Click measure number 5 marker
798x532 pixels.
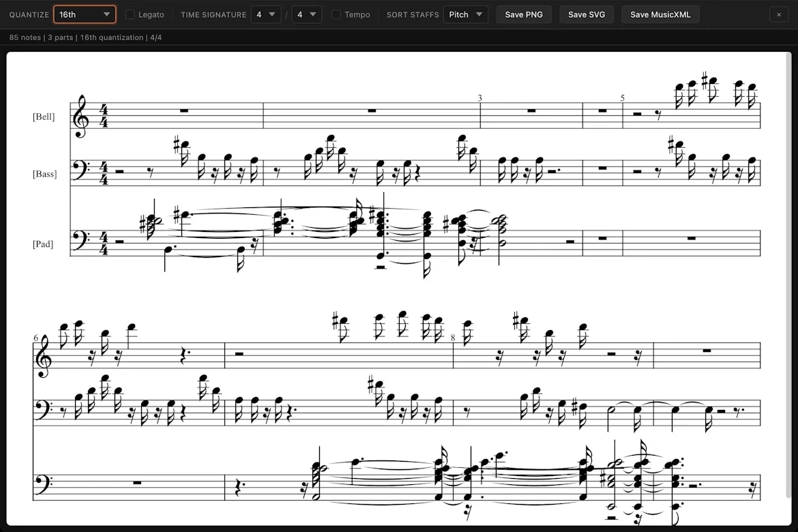point(622,98)
